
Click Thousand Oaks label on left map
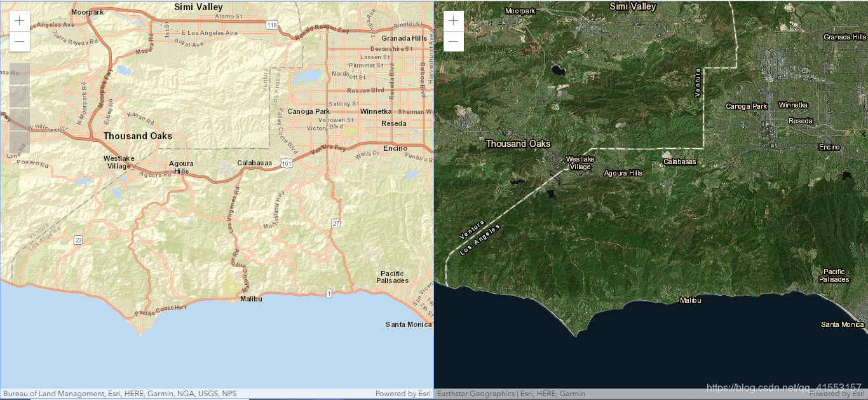tap(138, 136)
